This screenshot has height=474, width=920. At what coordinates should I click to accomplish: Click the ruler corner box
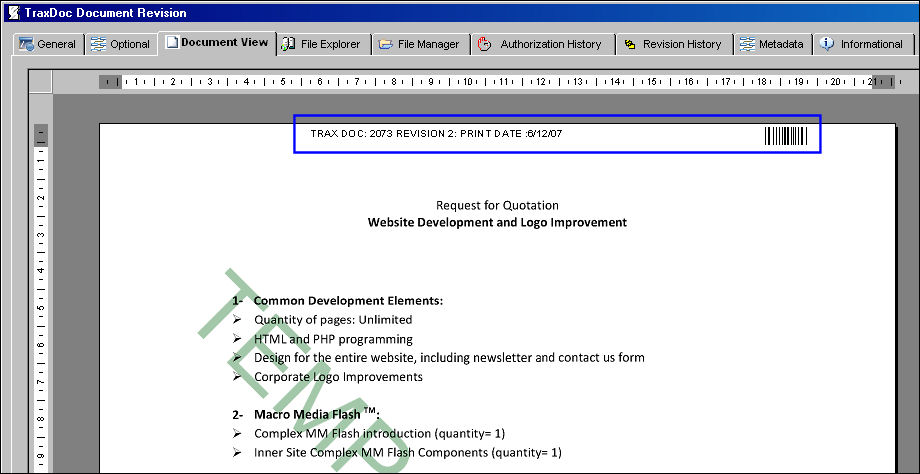[40, 82]
